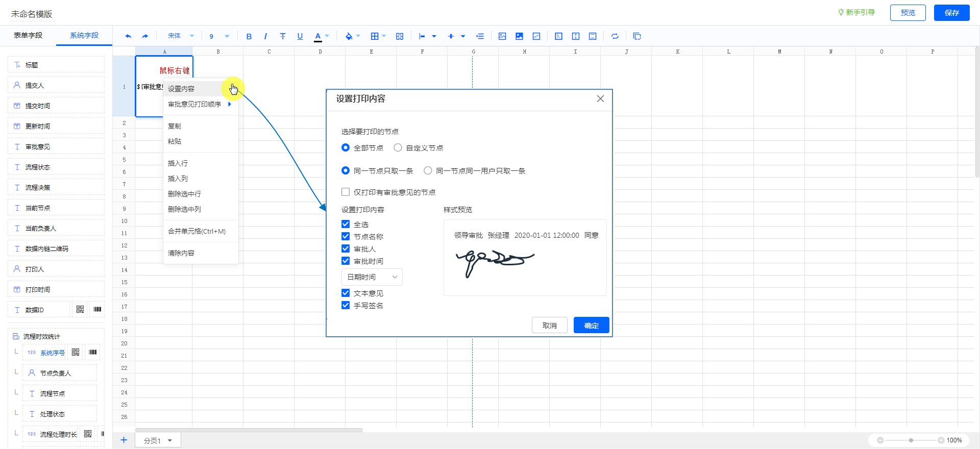Toggle bold text formatting

click(x=249, y=36)
